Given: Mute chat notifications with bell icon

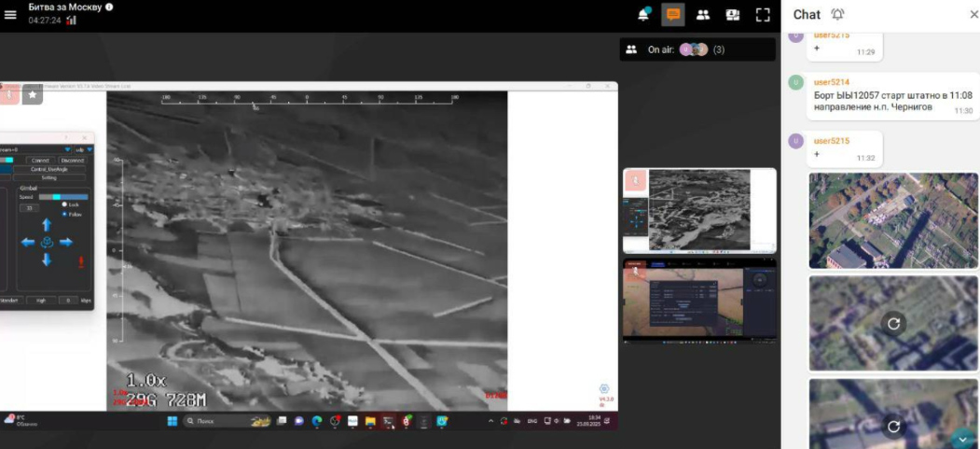Looking at the screenshot, I should click(x=837, y=14).
